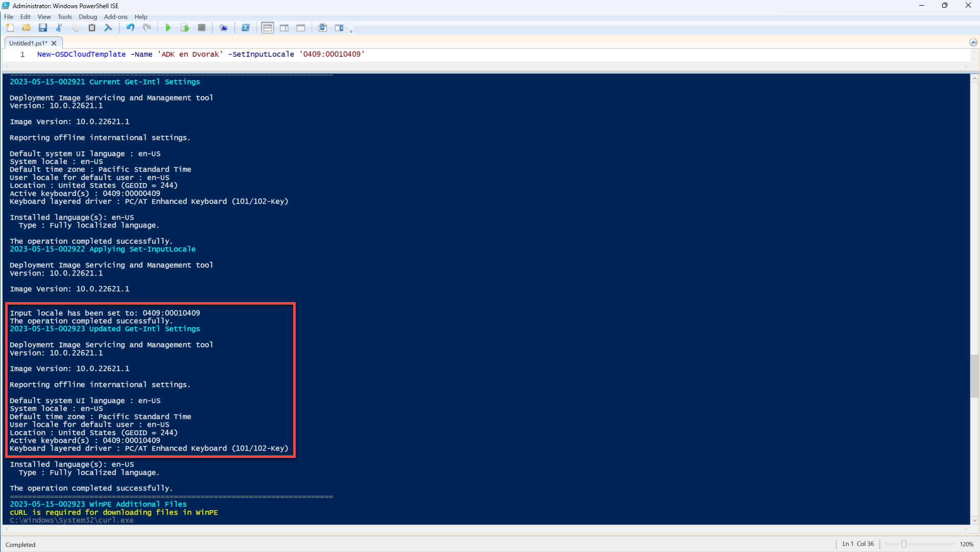The height and width of the screenshot is (552, 980).
Task: Collapse script pane using chevron button
Action: 973,43
